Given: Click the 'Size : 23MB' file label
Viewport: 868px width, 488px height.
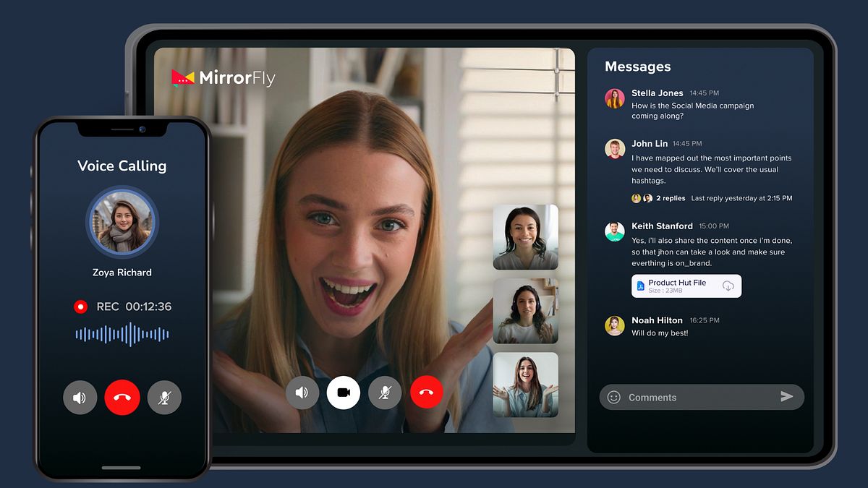Looking at the screenshot, I should coord(665,291).
